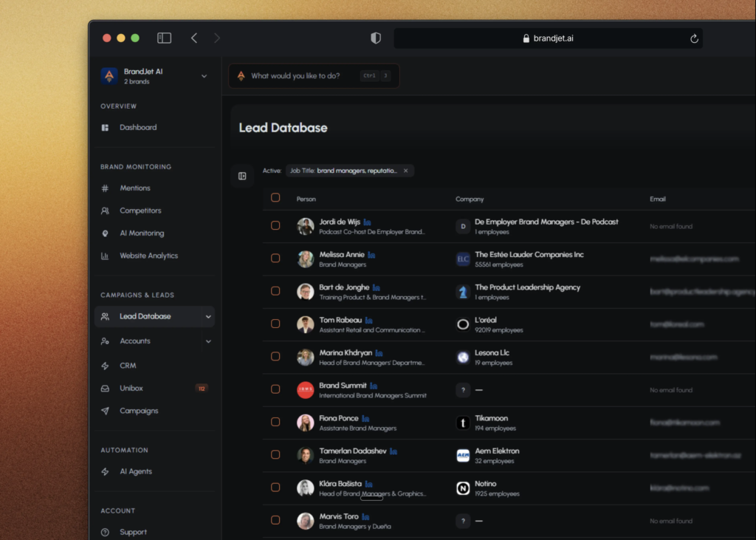The height and width of the screenshot is (540, 756).
Task: Click the browser privacy shield icon
Action: coord(376,38)
